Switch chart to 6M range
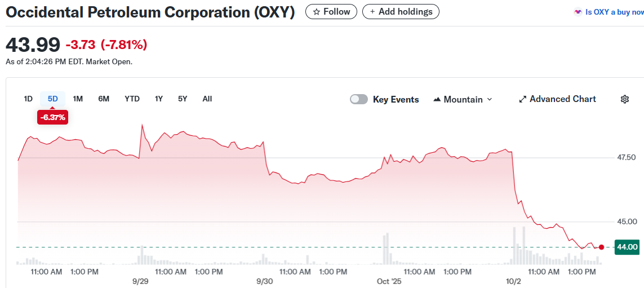 [x=104, y=99]
